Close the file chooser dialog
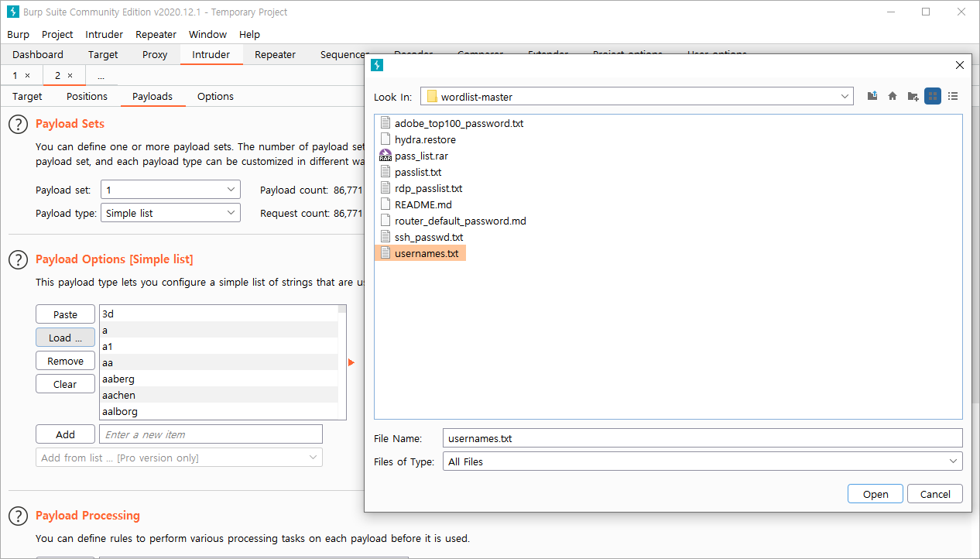The height and width of the screenshot is (559, 980). pos(960,65)
